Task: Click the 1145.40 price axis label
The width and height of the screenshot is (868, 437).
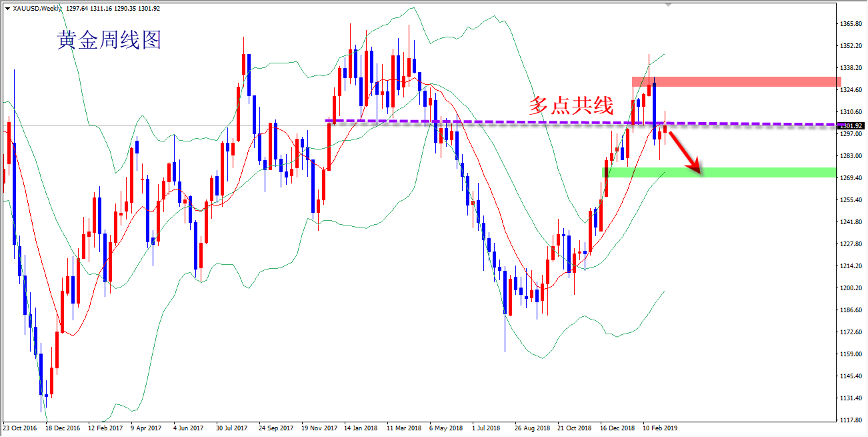Action: (851, 376)
